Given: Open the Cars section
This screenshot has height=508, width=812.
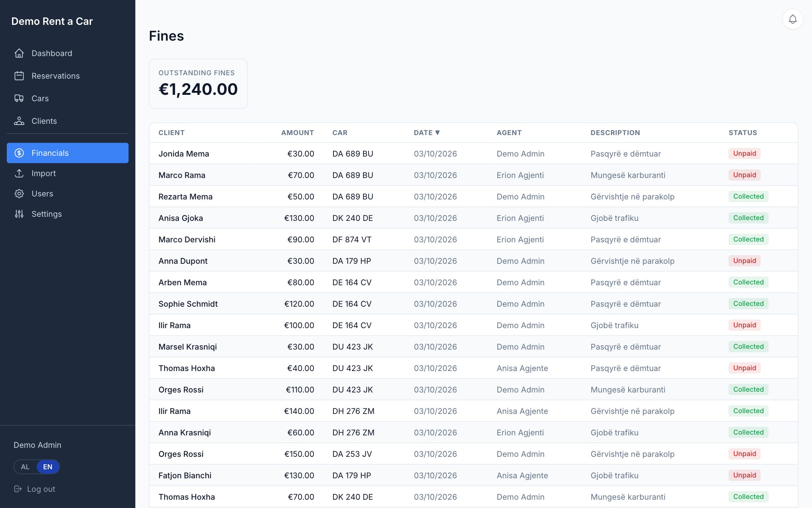Looking at the screenshot, I should click(x=68, y=99).
